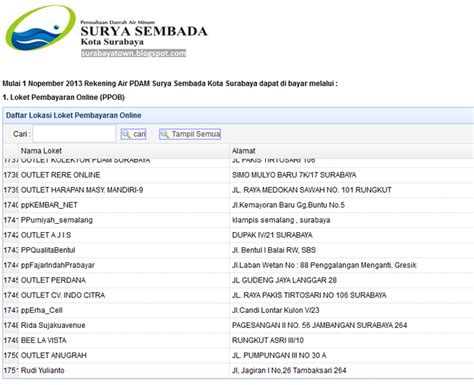Click address Jl.Laban Wetan No : 88 Gresik
Screen dimensions: 474x385
click(324, 265)
